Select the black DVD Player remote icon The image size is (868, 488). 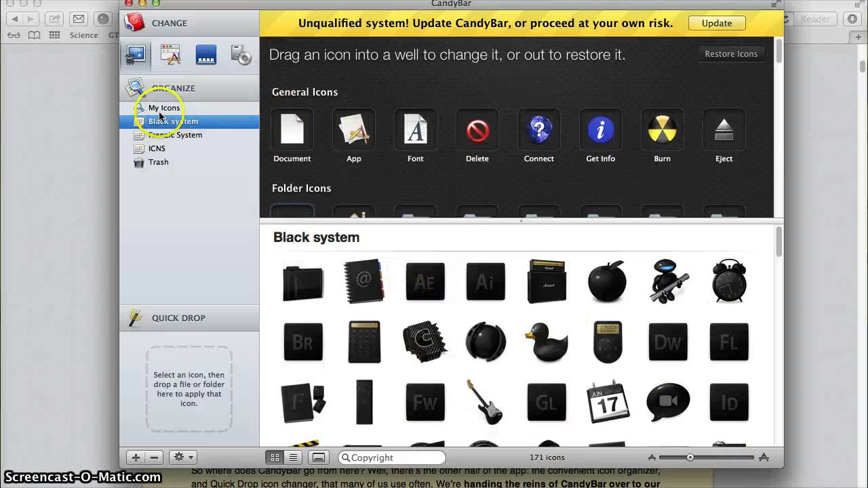point(607,342)
